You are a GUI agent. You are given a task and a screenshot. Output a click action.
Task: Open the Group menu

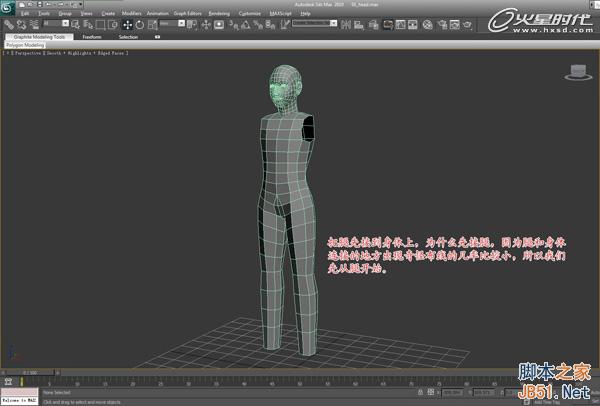coord(65,13)
